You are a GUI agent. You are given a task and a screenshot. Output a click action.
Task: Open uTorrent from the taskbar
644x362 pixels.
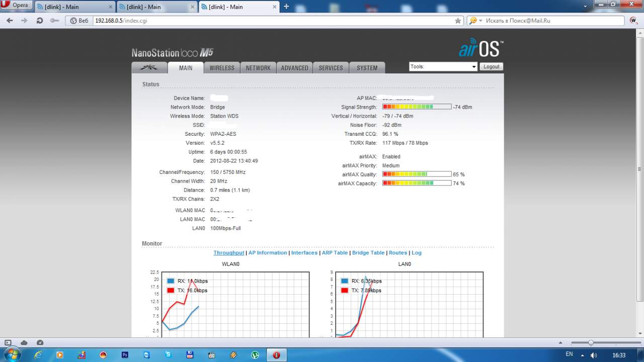click(x=256, y=354)
